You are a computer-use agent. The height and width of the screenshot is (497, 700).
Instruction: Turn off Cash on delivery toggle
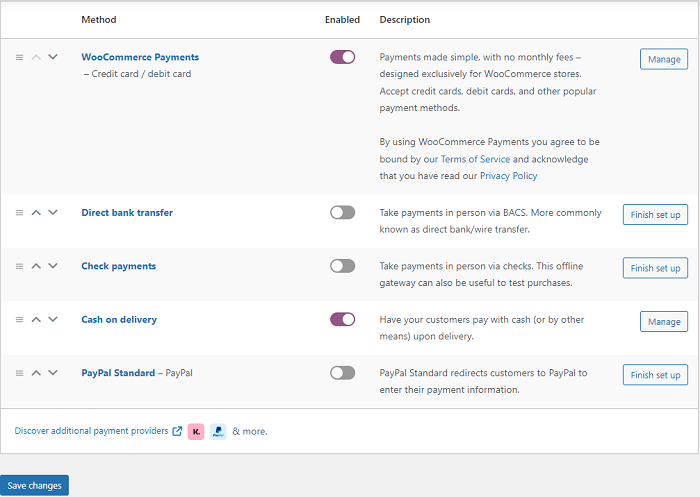tap(342, 320)
